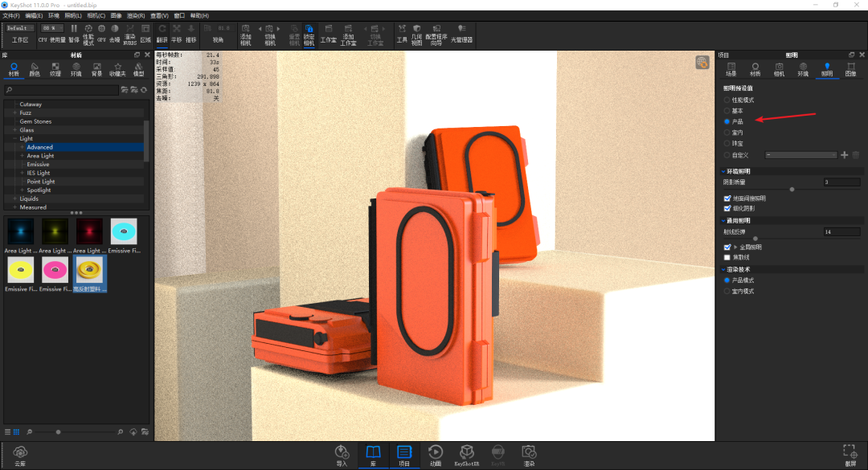This screenshot has width=868, height=470.
Task: Open the 云库 cloud library icon
Action: 20,454
